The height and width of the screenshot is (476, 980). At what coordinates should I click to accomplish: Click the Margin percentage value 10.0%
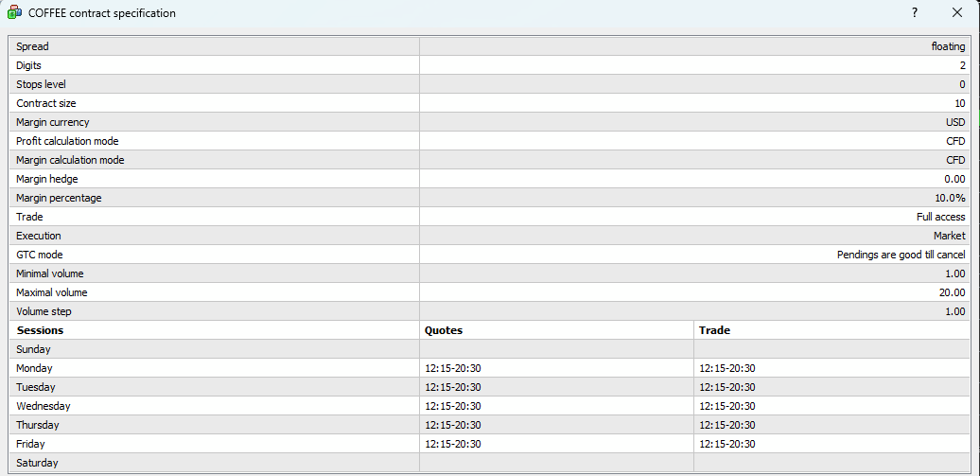click(x=949, y=198)
